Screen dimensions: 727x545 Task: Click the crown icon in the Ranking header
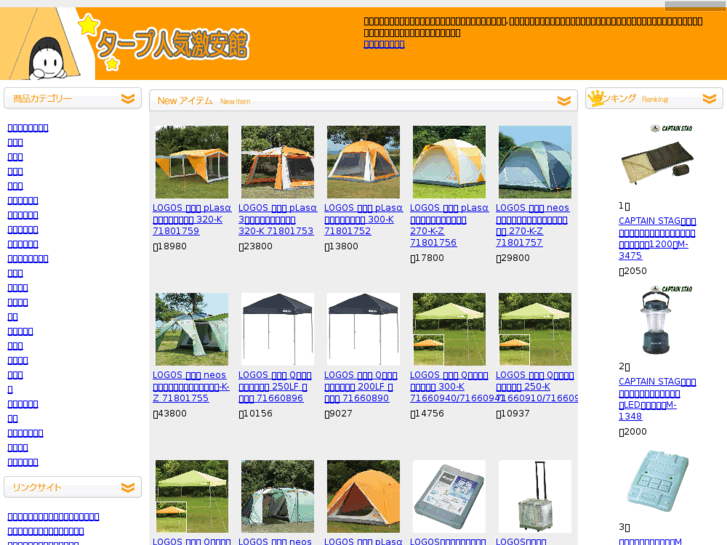click(x=596, y=98)
